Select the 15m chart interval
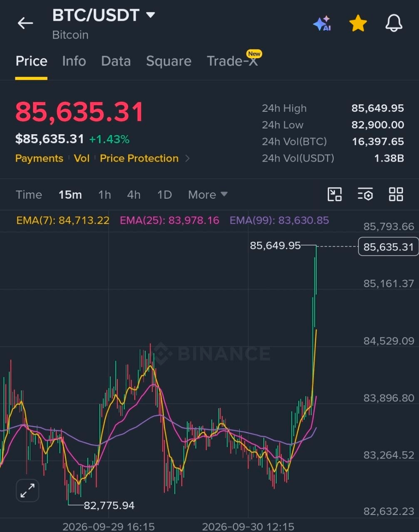This screenshot has width=419, height=532. tap(70, 195)
